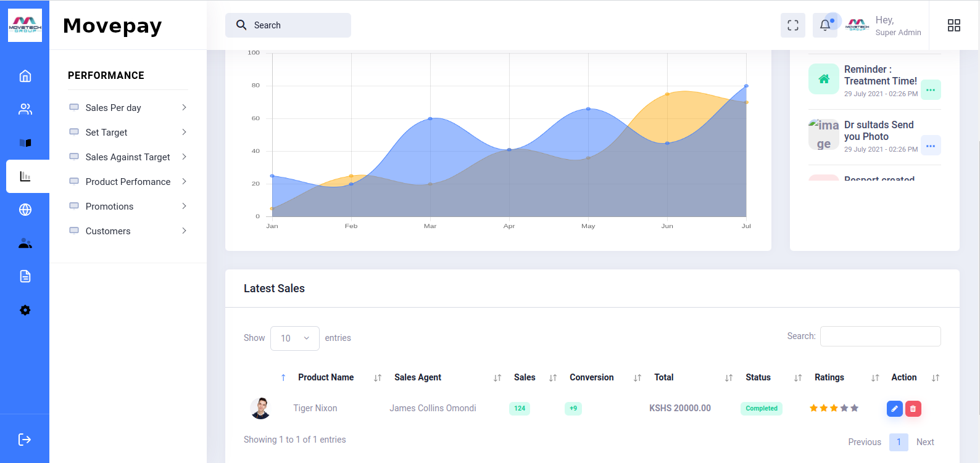Open the Product Perfomance menu item

(x=128, y=182)
